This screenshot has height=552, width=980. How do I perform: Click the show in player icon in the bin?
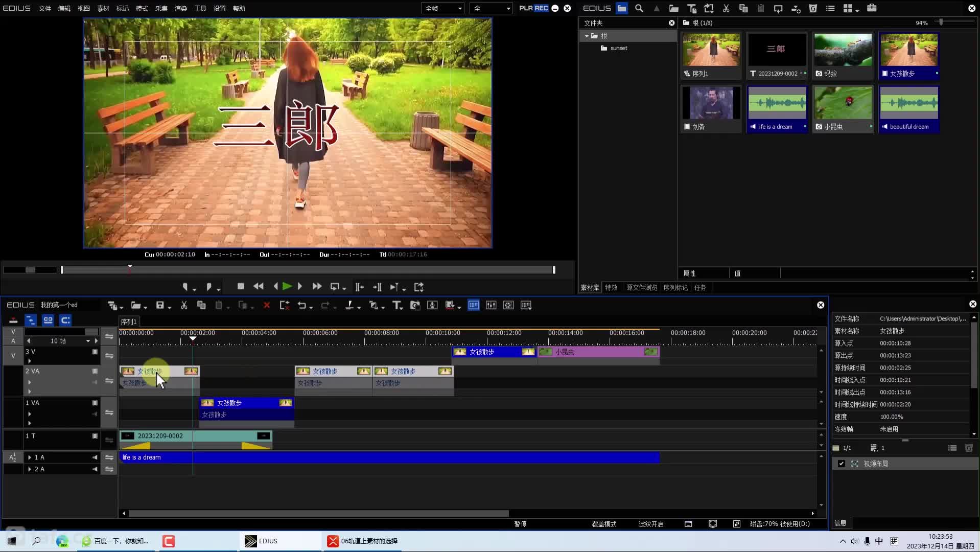click(778, 8)
